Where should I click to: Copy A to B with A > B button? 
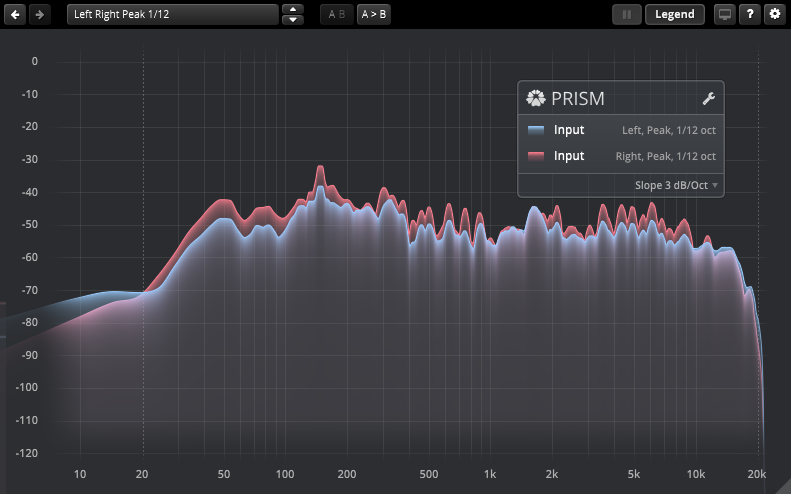[x=374, y=15]
